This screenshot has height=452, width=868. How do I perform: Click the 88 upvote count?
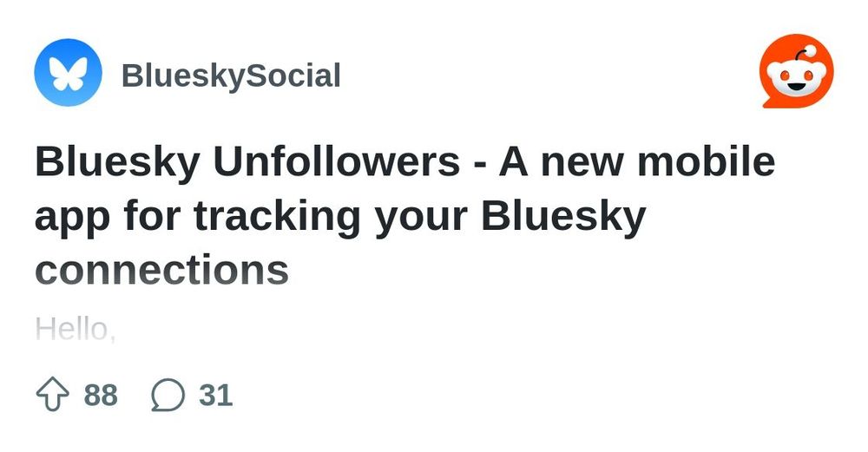click(x=101, y=396)
